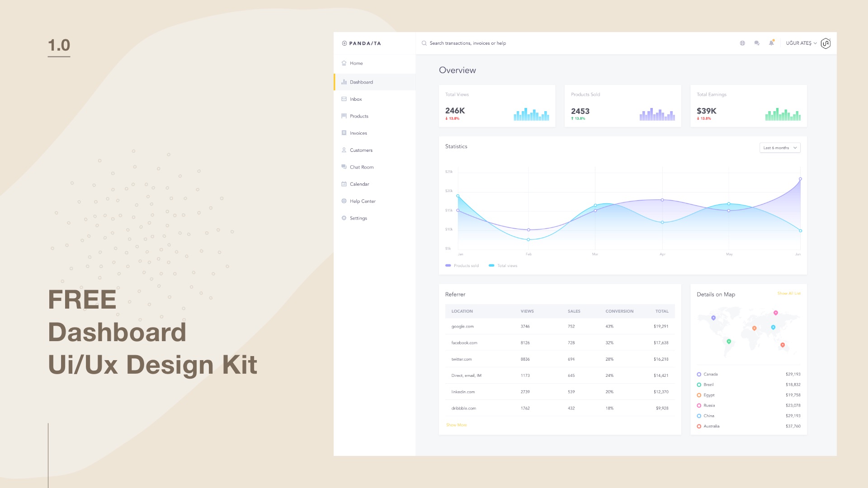
Task: Go to Customers in the sidebar
Action: coord(361,150)
